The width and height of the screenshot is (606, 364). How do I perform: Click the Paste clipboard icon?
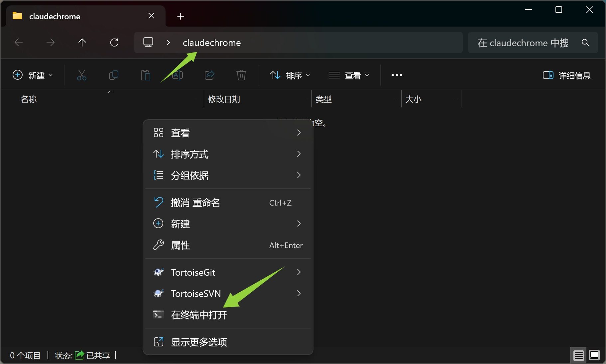(x=145, y=75)
